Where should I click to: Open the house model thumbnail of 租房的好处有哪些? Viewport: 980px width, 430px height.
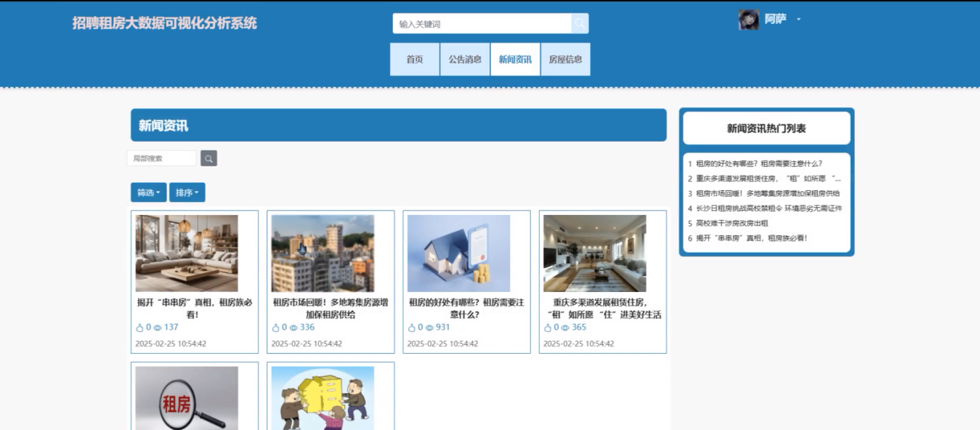(458, 253)
